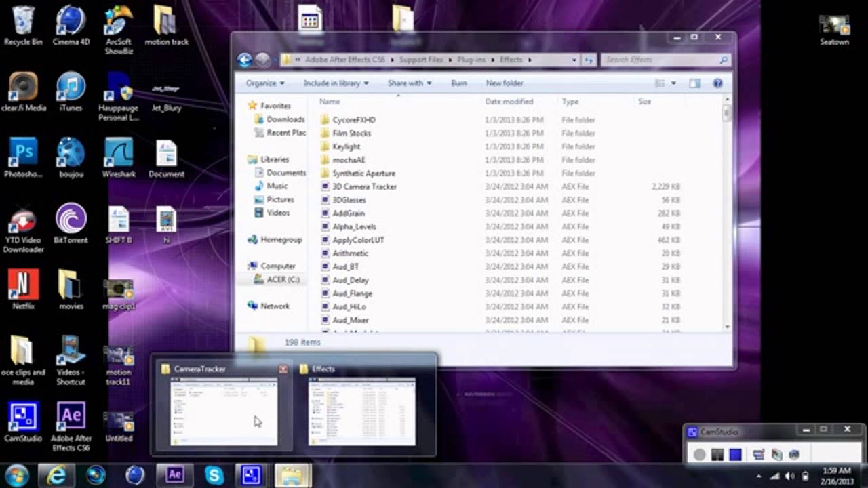This screenshot has height=488, width=868.
Task: Launch BitTorrent from the desktop
Action: pyautogui.click(x=71, y=224)
